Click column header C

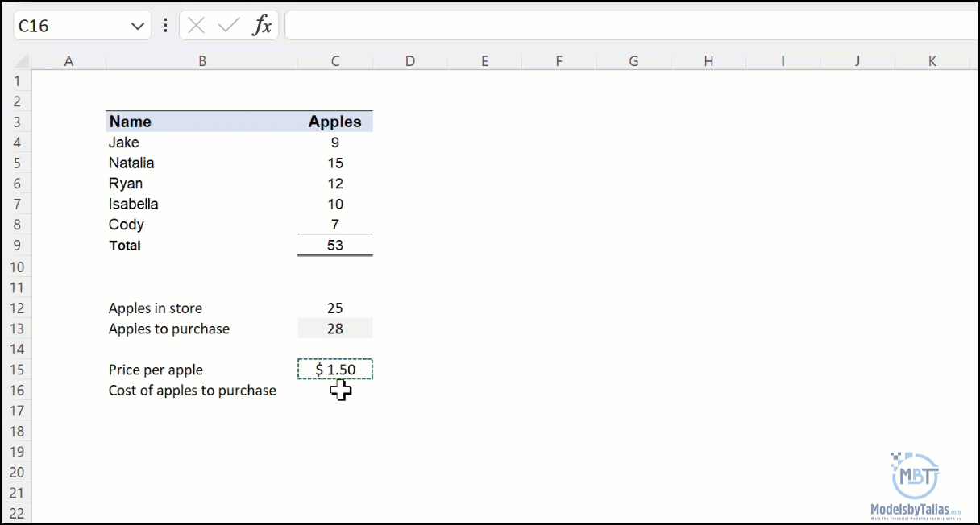[334, 60]
